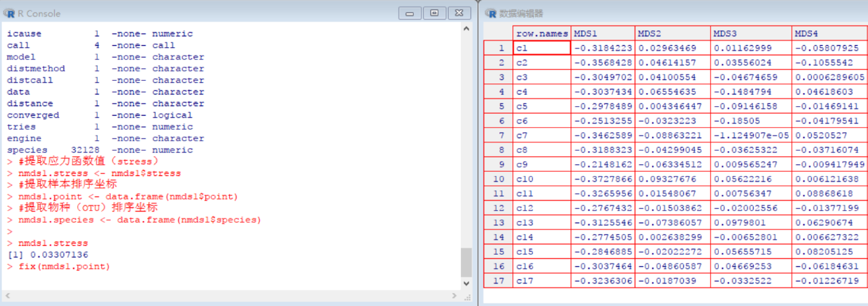
Task: Click the MDS4 column header
Action: click(828, 34)
